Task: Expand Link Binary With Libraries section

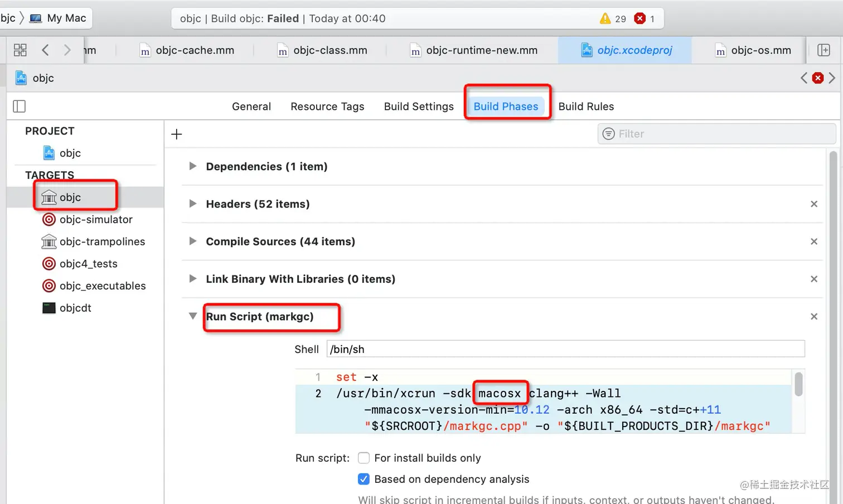Action: (x=192, y=278)
